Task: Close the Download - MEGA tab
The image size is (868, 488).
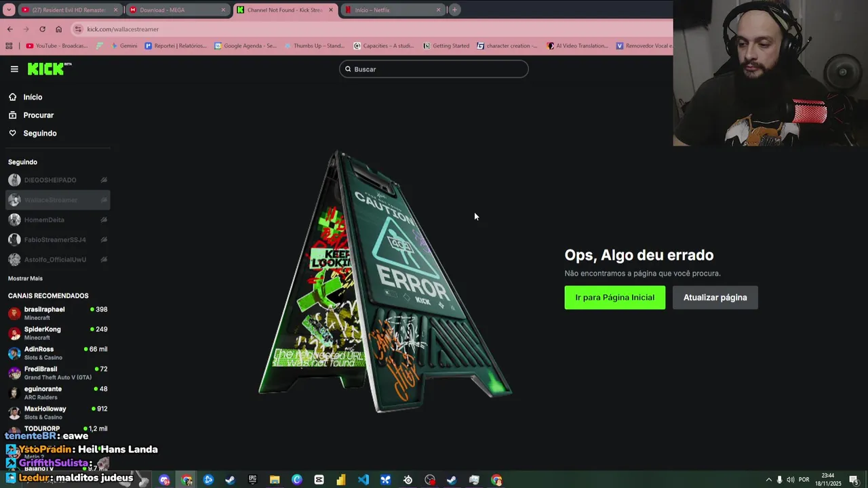Action: 223,10
